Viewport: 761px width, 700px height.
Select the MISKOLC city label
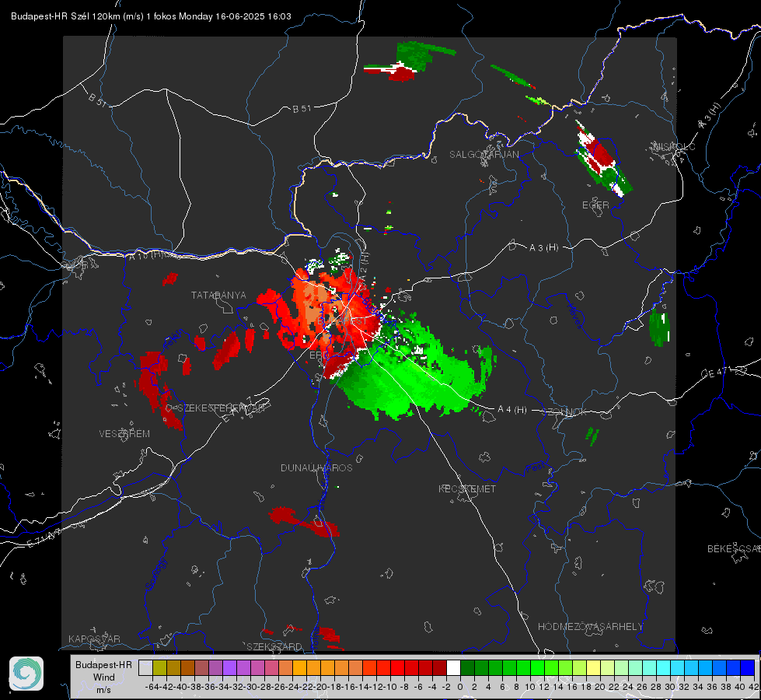[x=674, y=146]
